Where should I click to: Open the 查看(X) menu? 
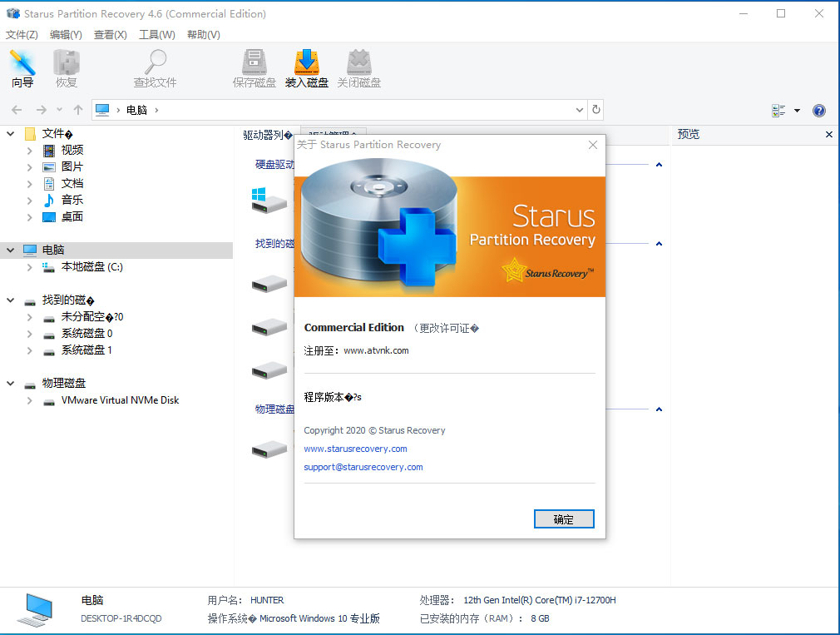[110, 35]
